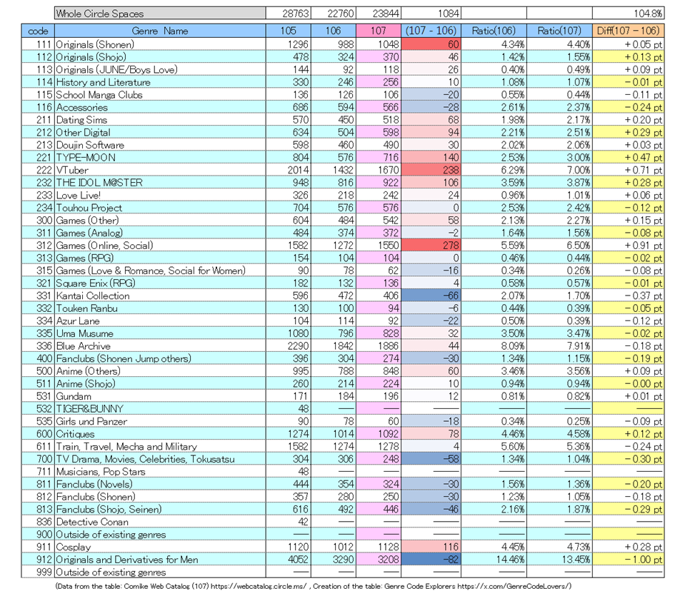Select the 'Square Enix (RPG)' cell

pyautogui.click(x=160, y=283)
